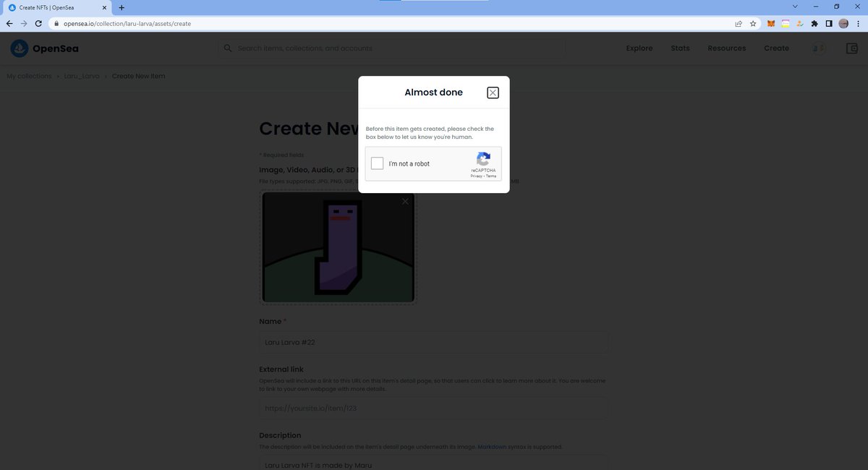
Task: Reload the page
Action: (x=38, y=23)
